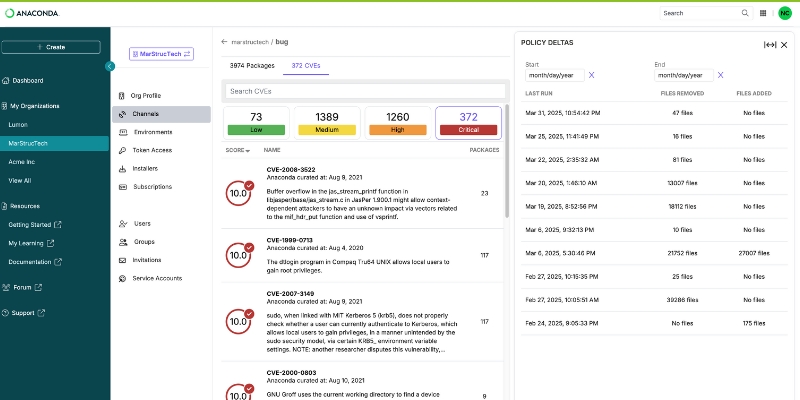The image size is (800, 400).
Task: Click the Search CVEs field
Action: (365, 91)
